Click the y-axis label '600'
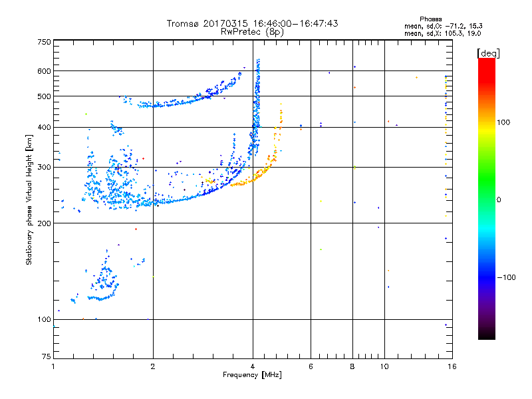Image resolution: width=532 pixels, height=399 pixels. click(x=44, y=71)
